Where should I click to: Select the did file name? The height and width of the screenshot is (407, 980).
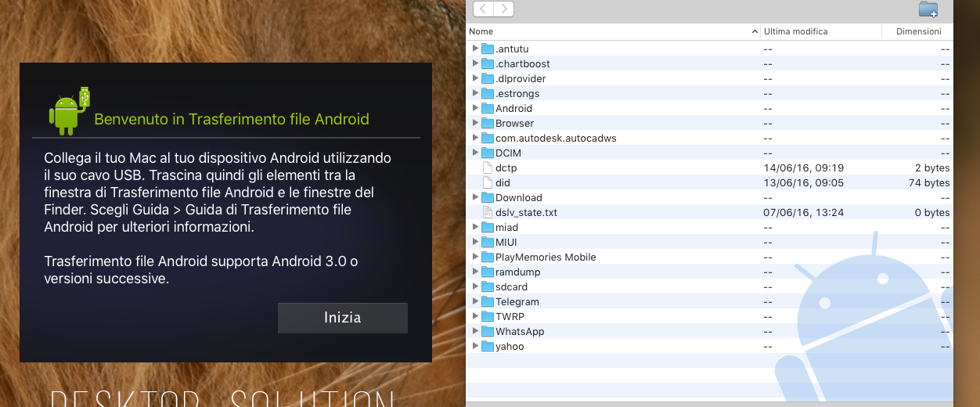pos(503,182)
